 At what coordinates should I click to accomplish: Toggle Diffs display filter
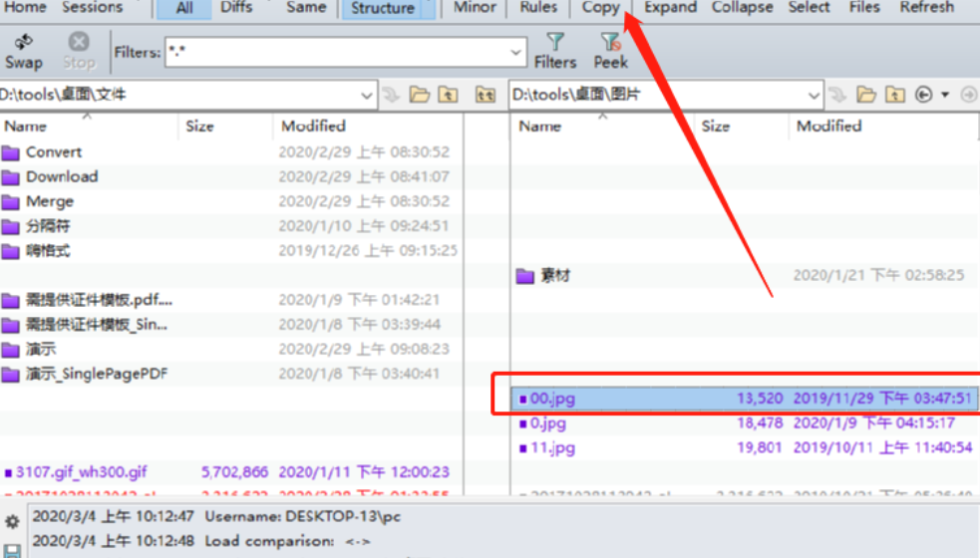pos(236,8)
